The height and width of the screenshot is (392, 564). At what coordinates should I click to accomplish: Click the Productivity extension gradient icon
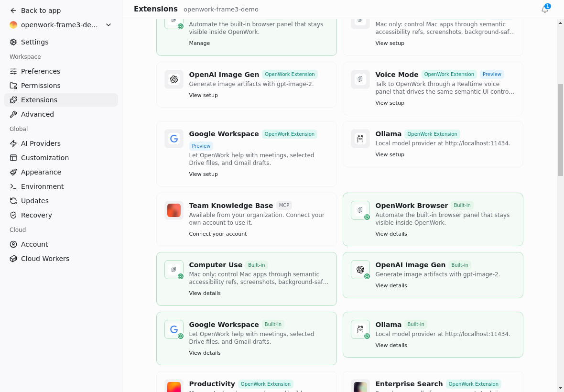tap(174, 386)
